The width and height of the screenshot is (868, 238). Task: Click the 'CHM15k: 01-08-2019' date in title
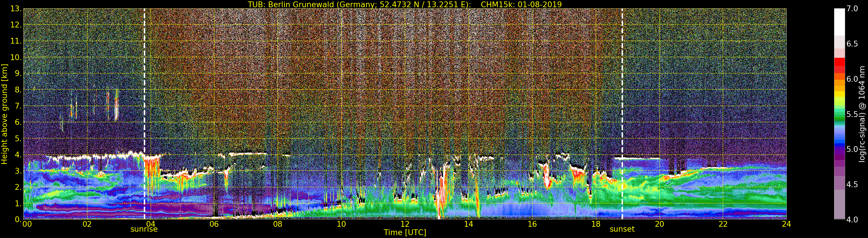[x=521, y=4]
